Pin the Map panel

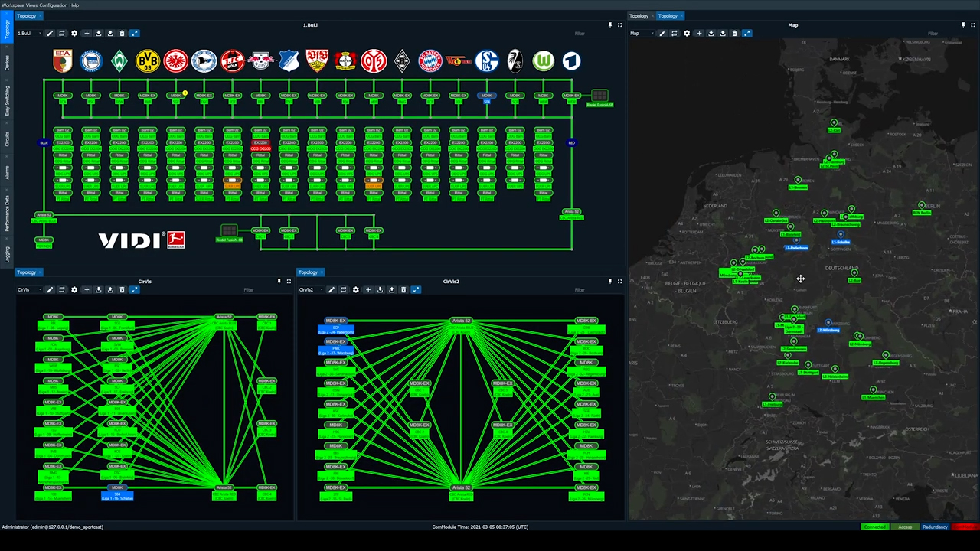pos(963,25)
